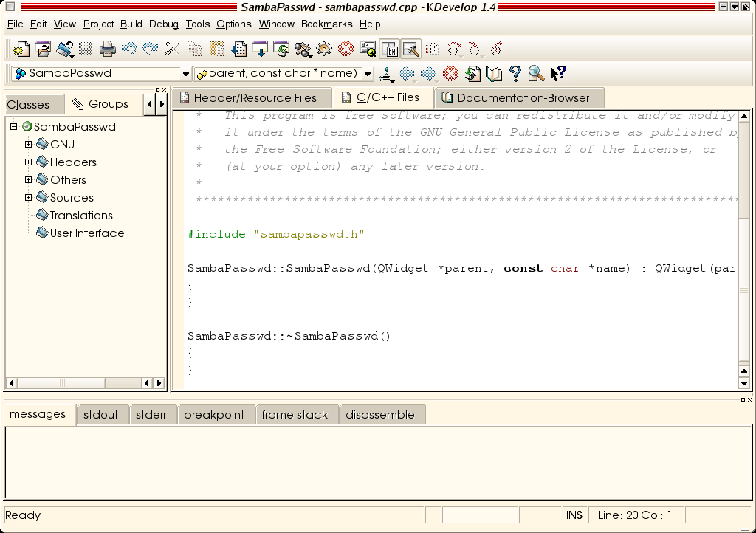Click the What's This pointer icon
The width and height of the screenshot is (756, 533).
click(x=558, y=74)
